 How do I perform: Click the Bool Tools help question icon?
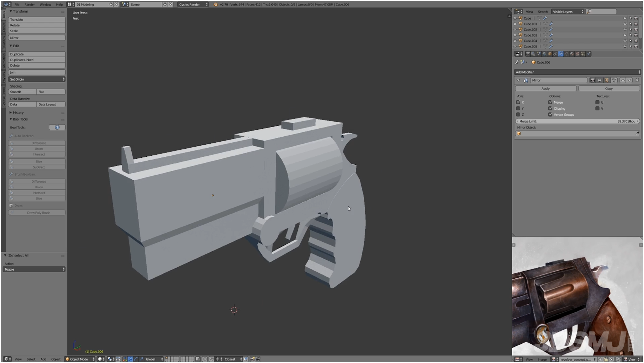click(x=57, y=128)
